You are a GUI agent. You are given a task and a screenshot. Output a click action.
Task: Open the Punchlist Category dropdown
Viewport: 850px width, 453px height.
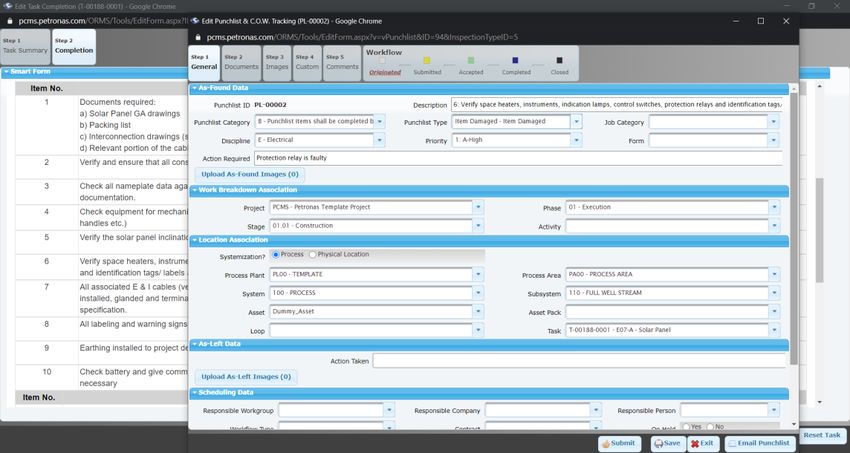click(379, 122)
